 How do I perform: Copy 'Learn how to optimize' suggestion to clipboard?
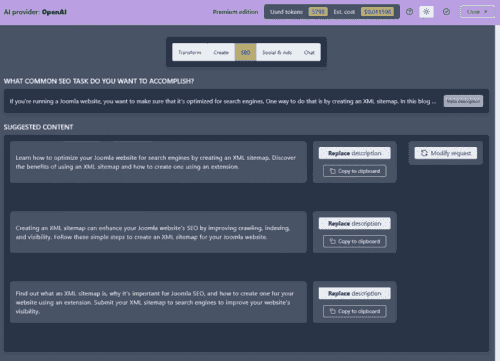355,171
